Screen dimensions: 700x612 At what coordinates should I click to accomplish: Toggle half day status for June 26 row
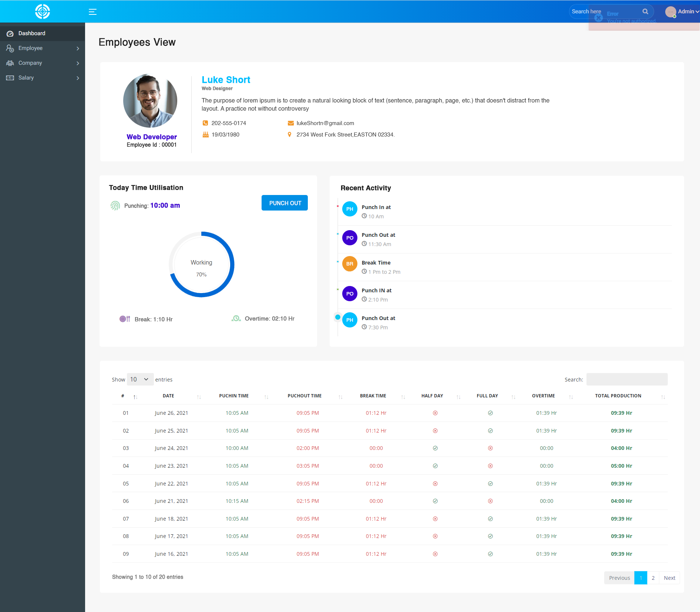click(435, 413)
